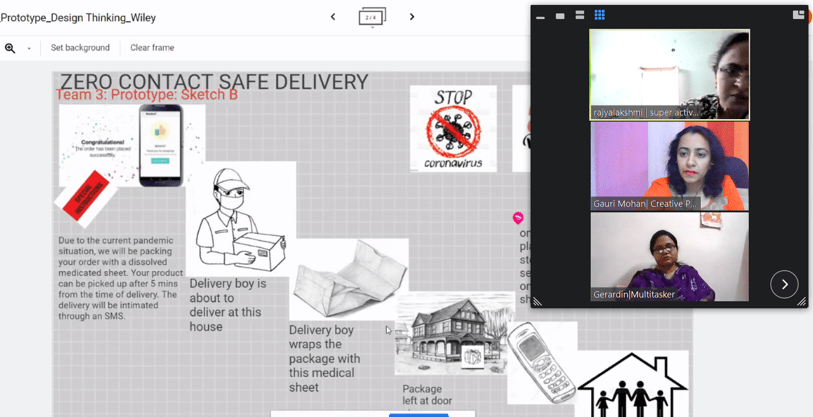The width and height of the screenshot is (813, 417).
Task: Expand the zoom level dropdown arrow
Action: (29, 48)
